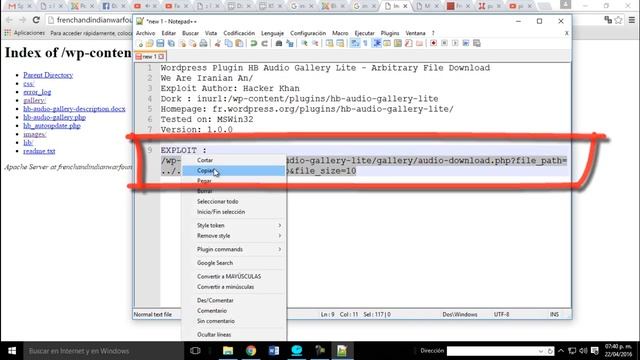
Task: Click the Print icon in Notepad++ toolbar
Action: pyautogui.click(x=204, y=43)
